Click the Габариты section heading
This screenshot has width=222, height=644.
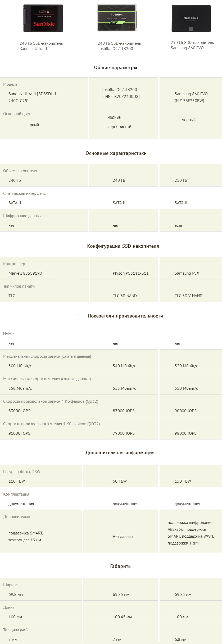click(x=121, y=566)
